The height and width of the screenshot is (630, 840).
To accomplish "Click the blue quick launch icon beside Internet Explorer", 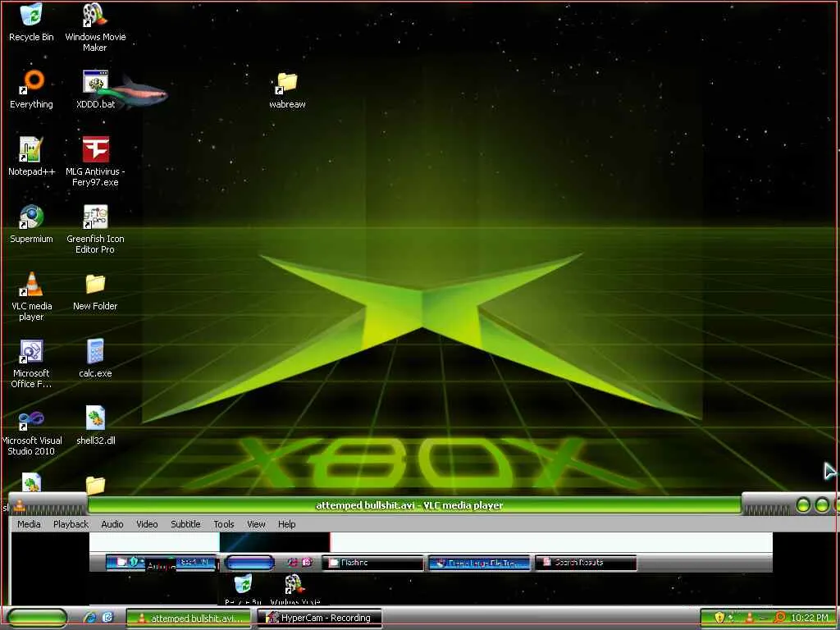I will click(107, 617).
